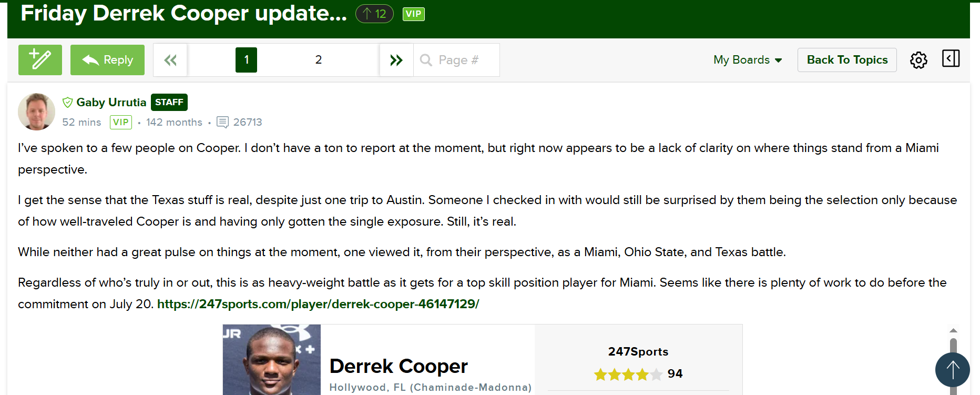Click the 52 mins timestamp
The width and height of the screenshot is (980, 395).
pos(81,122)
